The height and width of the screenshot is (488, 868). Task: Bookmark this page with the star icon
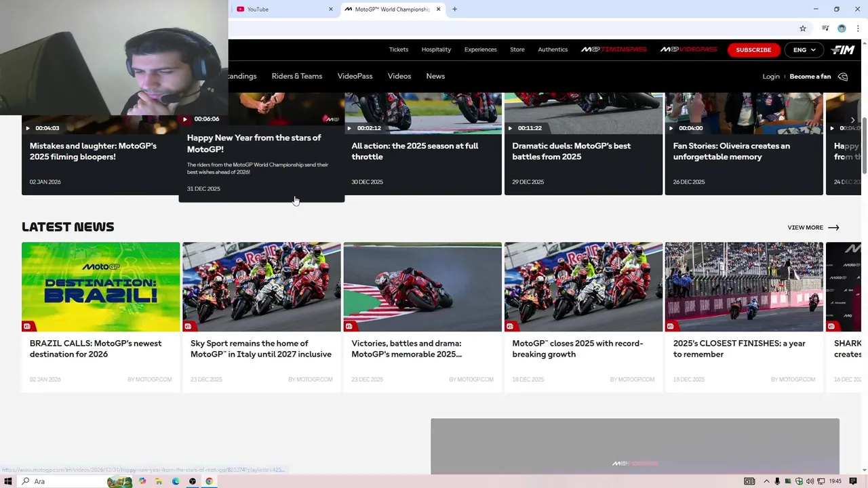(803, 28)
